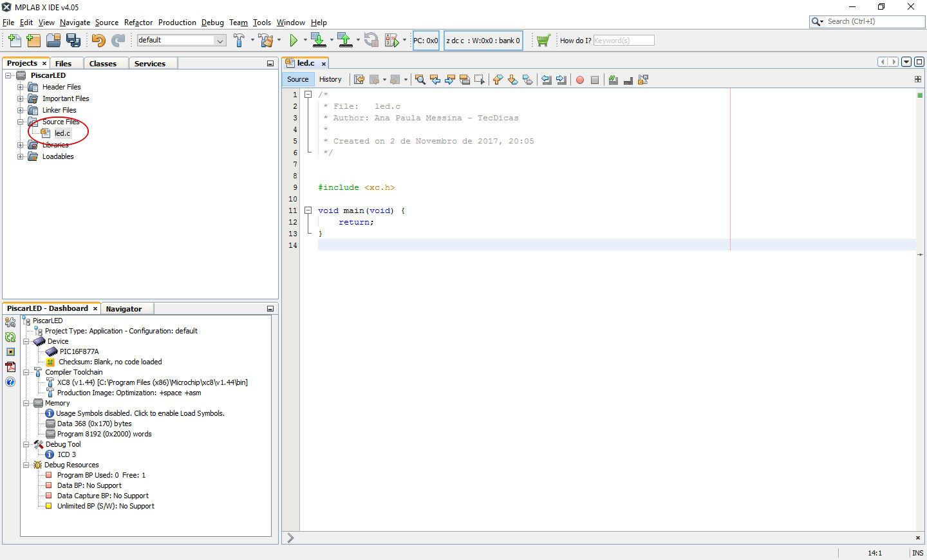Click the Open Project folder icon
The image size is (927, 560).
[x=53, y=41]
